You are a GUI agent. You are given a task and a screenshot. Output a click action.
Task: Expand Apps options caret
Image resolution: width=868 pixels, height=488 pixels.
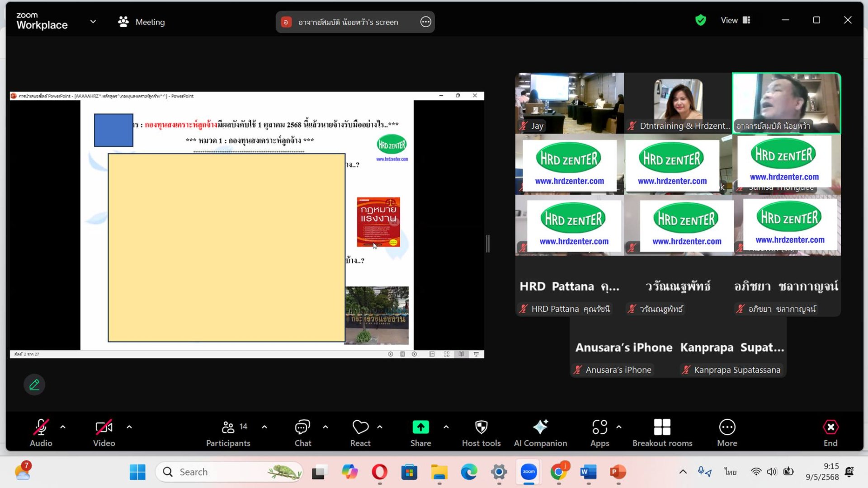pos(619,427)
